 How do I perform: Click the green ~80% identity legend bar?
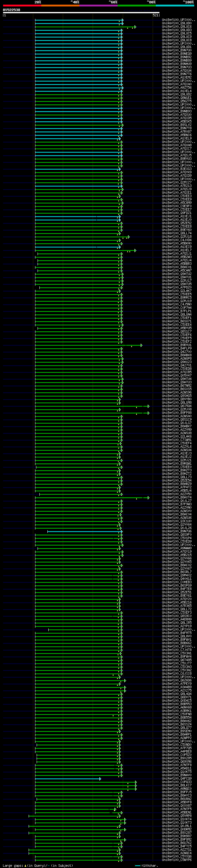pos(137,6)
